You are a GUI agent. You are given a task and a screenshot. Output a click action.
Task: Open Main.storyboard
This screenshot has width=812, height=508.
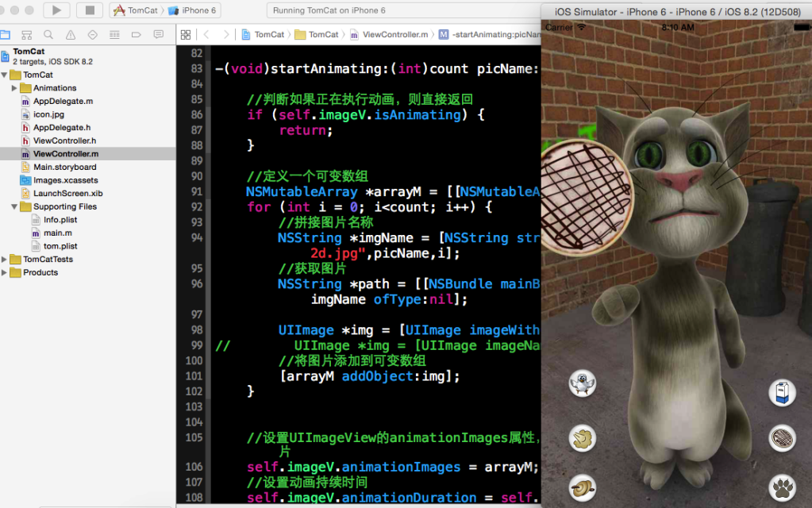coord(65,167)
